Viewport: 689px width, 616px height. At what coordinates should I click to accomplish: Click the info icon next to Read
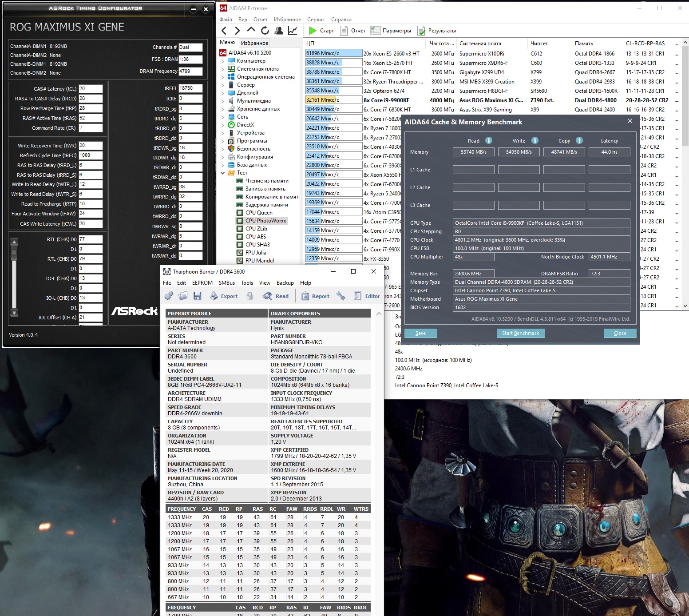click(489, 140)
